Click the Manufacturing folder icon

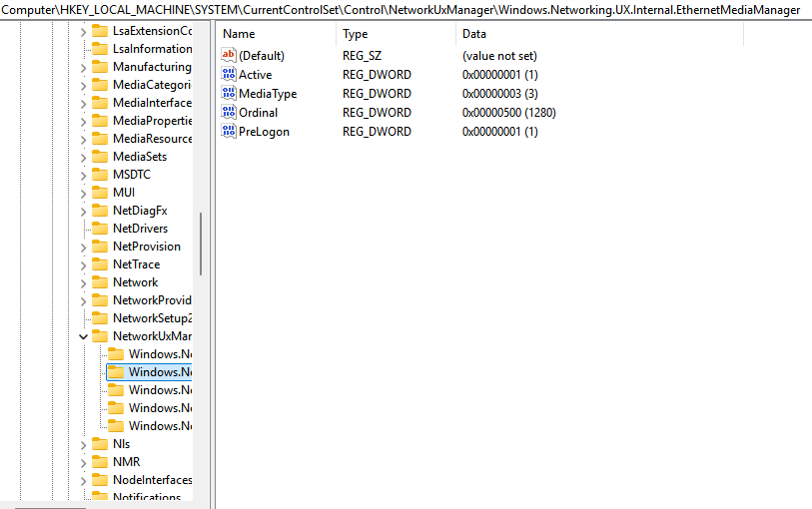(x=100, y=67)
